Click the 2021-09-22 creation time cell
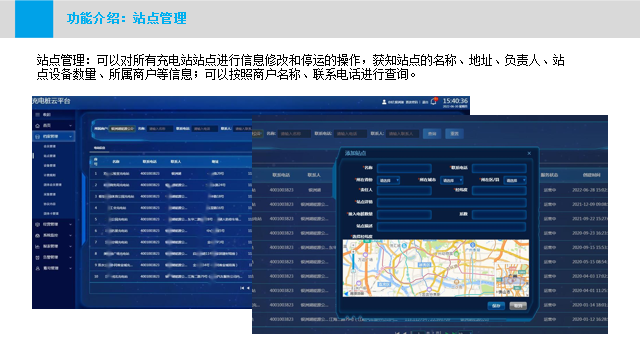Screen dimensions: 640x360 pos(589,219)
